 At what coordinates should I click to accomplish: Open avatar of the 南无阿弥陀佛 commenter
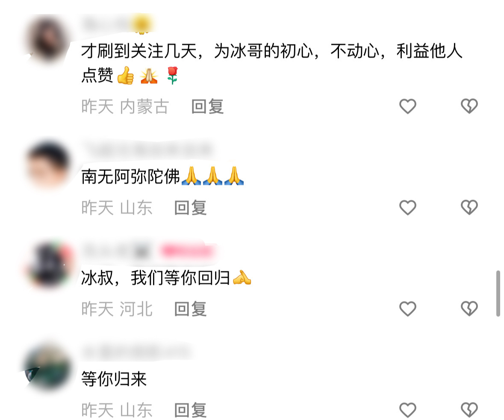48,164
